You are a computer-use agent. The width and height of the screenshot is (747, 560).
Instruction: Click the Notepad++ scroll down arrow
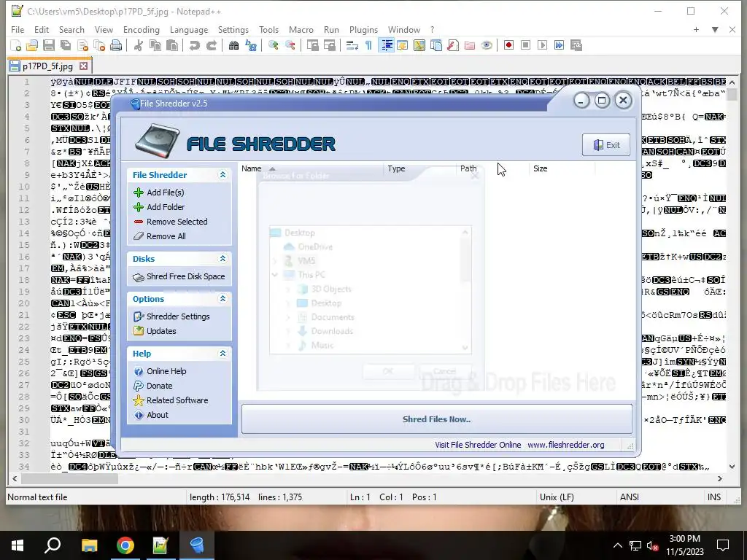tap(732, 467)
